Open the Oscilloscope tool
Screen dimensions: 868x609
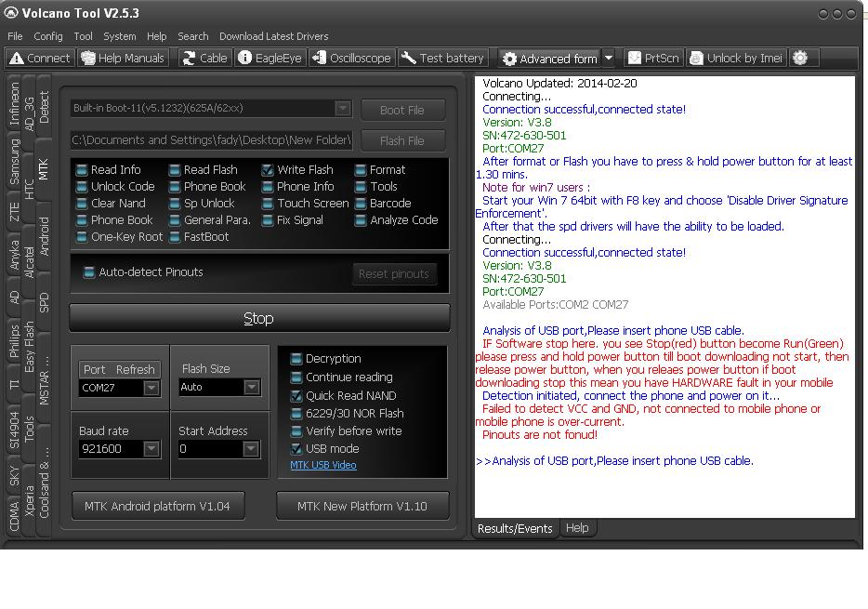tap(351, 59)
